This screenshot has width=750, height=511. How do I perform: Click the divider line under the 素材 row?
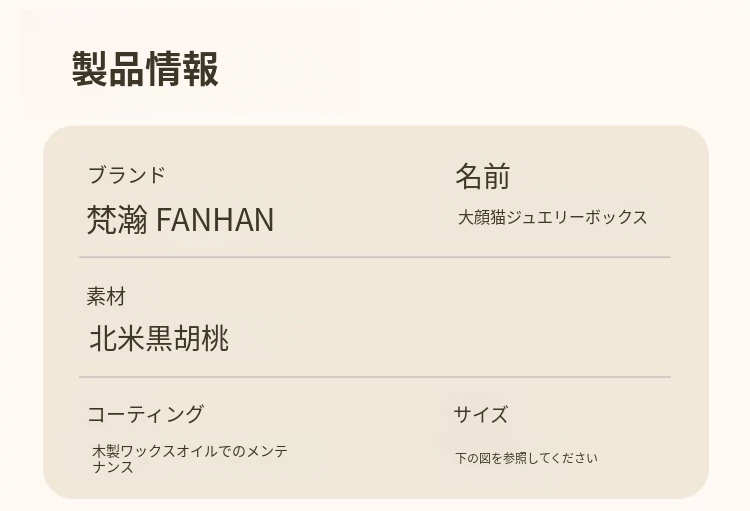coord(375,377)
